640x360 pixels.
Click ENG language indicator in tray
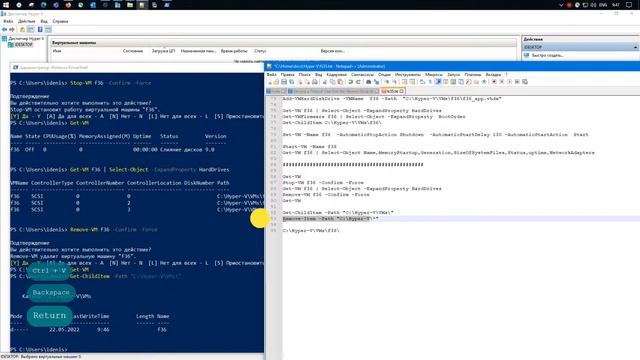click(603, 5)
